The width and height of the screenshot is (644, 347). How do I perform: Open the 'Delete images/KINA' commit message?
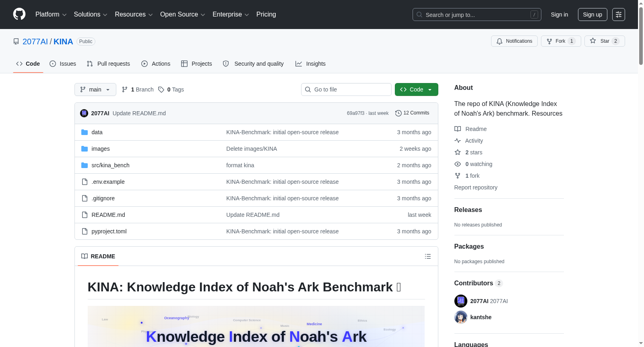tap(252, 149)
